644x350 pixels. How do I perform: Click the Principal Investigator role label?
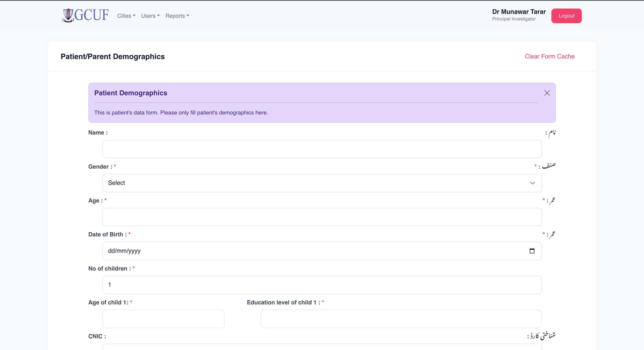click(x=514, y=19)
